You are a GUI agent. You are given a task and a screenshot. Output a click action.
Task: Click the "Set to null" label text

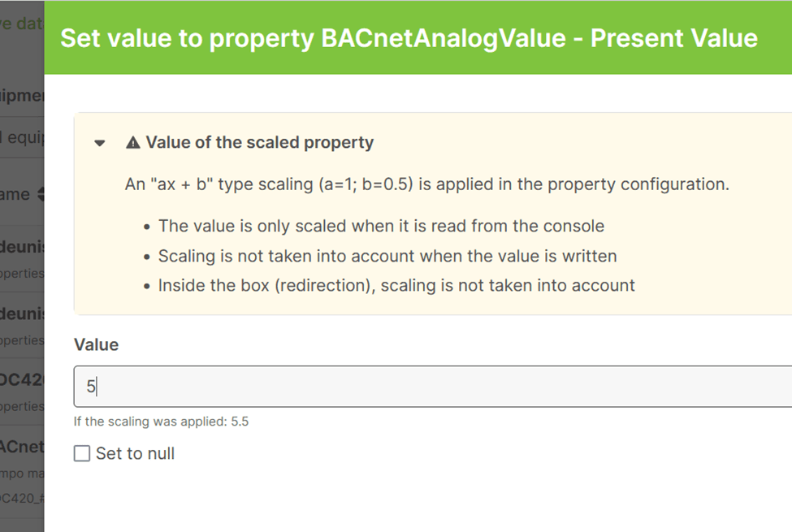click(135, 453)
